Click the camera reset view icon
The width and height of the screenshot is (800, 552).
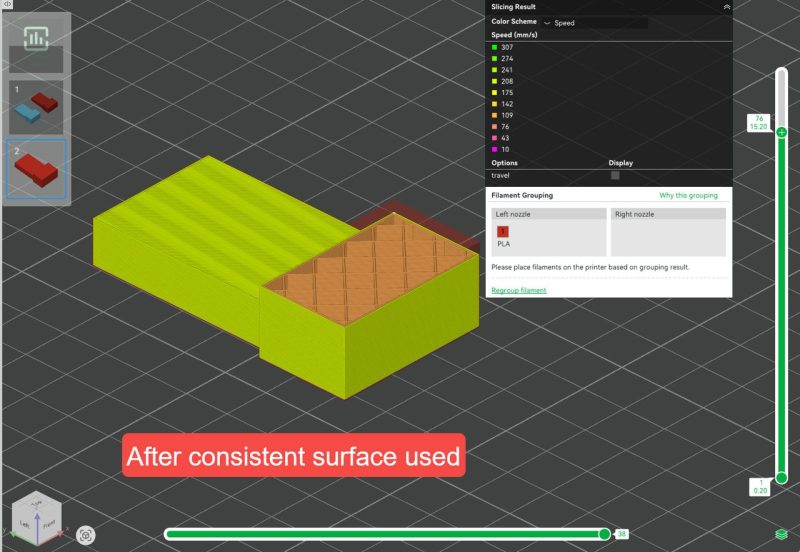tap(86, 535)
